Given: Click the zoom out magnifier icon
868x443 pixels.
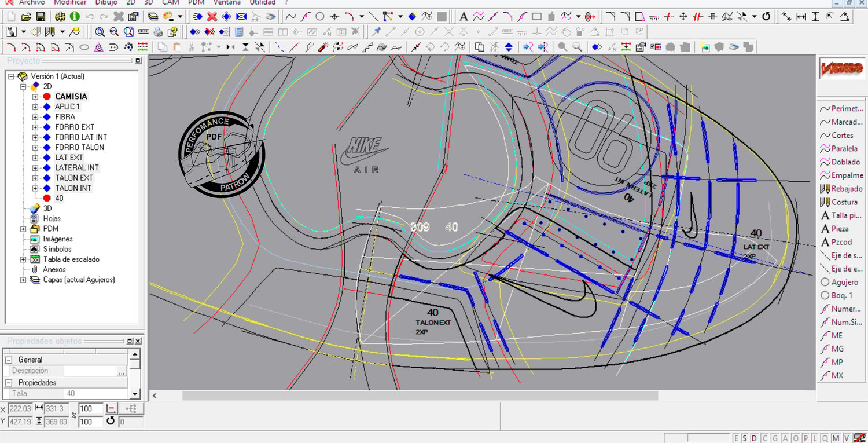Looking at the screenshot, I should coord(114,31).
